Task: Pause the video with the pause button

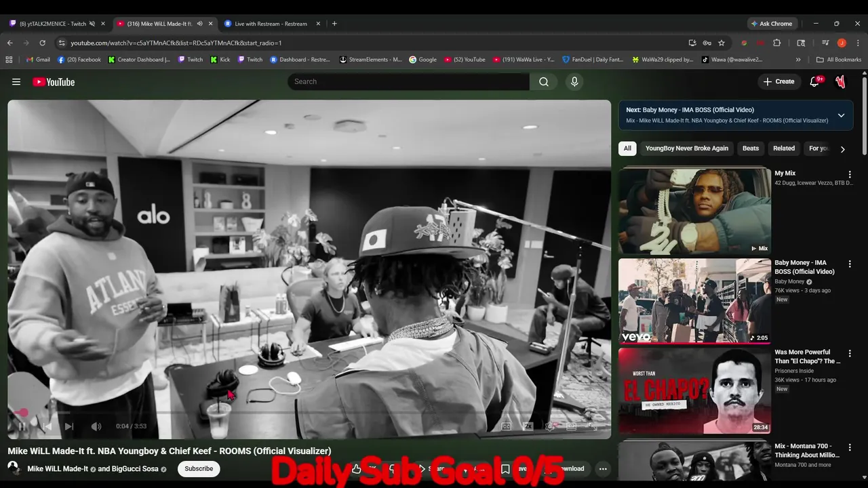Action: [x=22, y=426]
